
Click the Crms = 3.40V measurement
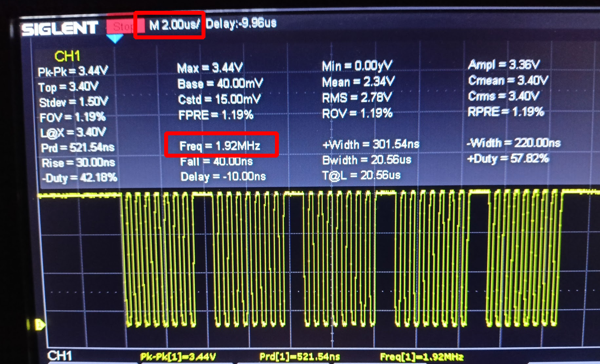point(503,96)
